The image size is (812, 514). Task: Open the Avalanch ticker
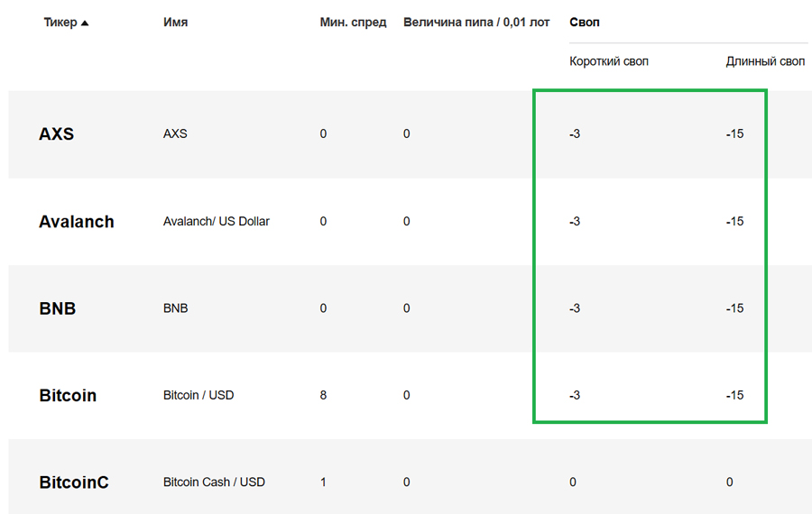tap(77, 222)
